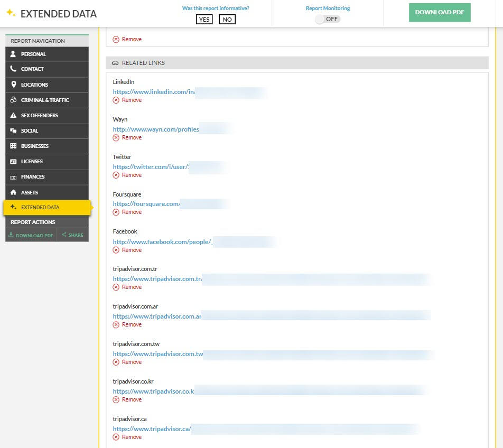Image resolution: width=503 pixels, height=448 pixels.
Task: Click the Criminal & Traffic handcuffs icon
Action: click(x=13, y=100)
